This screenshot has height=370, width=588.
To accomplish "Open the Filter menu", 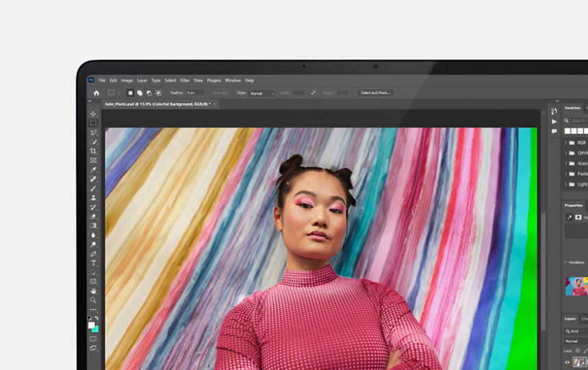I will [x=185, y=80].
